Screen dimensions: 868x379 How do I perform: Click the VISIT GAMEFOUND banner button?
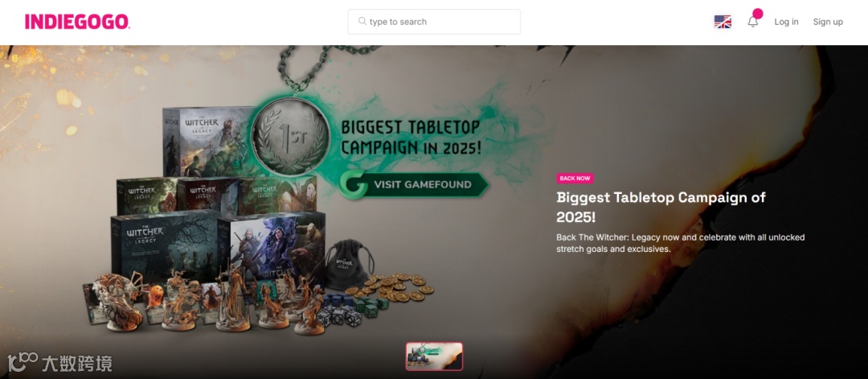pos(415,184)
